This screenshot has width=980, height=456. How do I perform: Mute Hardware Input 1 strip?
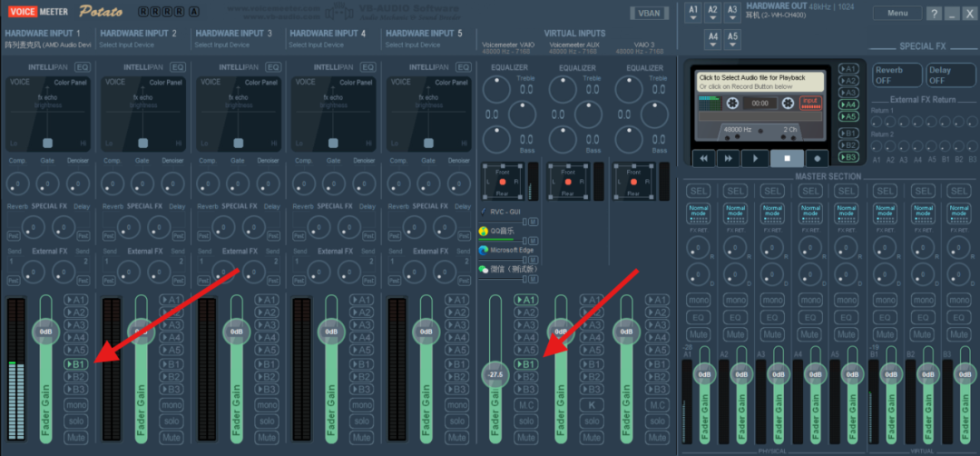76,437
